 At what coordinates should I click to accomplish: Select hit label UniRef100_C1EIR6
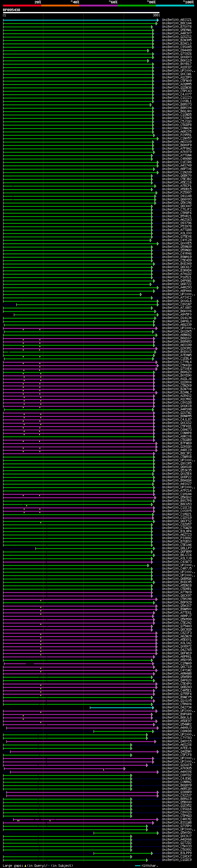click(x=176, y=162)
